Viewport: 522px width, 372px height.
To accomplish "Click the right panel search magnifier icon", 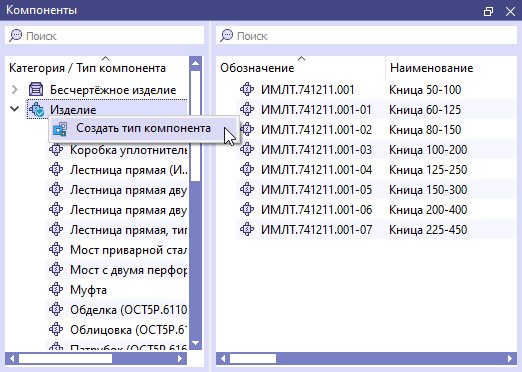I will [x=226, y=35].
